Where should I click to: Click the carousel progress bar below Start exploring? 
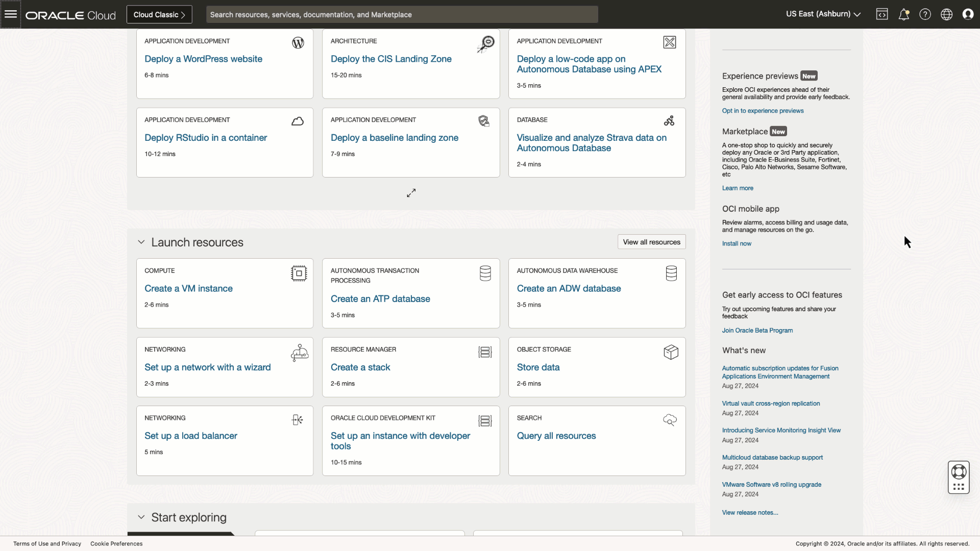[x=181, y=535]
